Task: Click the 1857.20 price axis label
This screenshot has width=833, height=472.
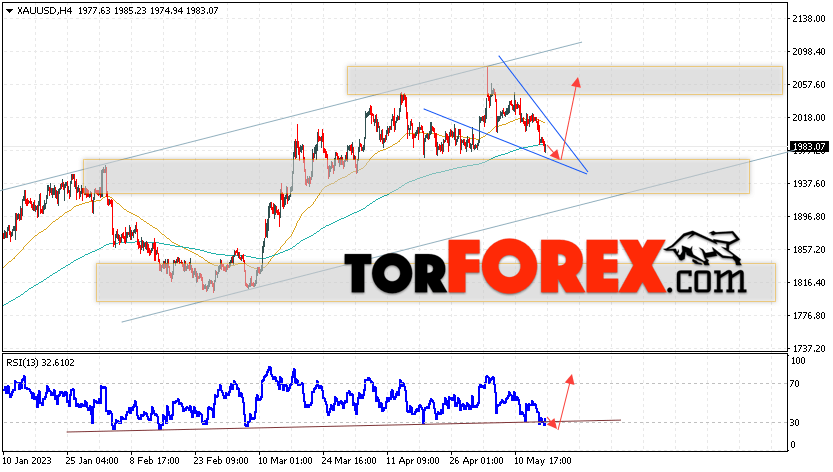Action: click(809, 249)
